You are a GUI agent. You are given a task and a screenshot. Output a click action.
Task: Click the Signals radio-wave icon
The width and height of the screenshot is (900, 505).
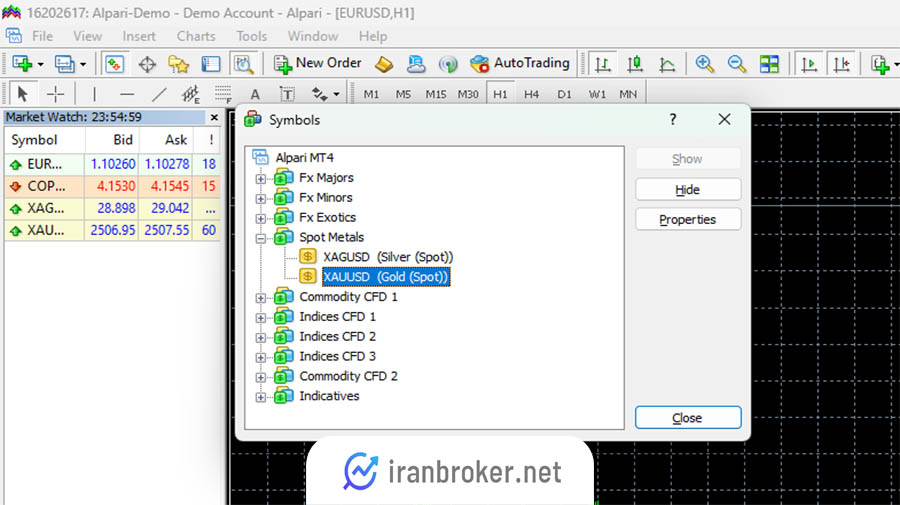pos(448,64)
